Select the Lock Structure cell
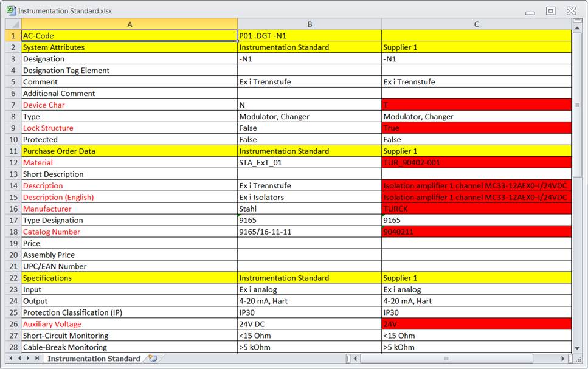 [130, 128]
